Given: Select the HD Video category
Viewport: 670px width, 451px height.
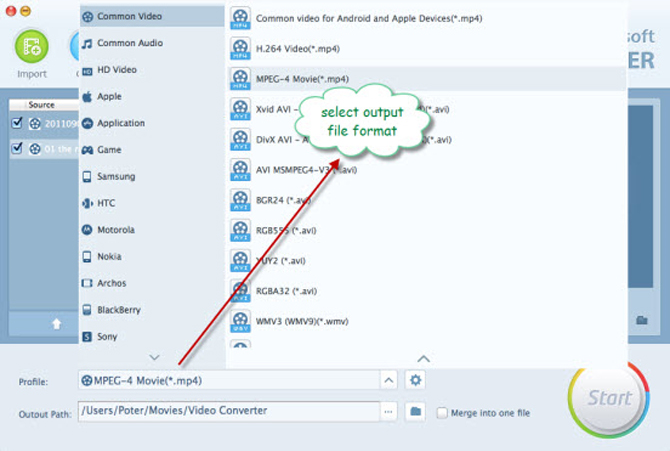Looking at the screenshot, I should coord(116,70).
